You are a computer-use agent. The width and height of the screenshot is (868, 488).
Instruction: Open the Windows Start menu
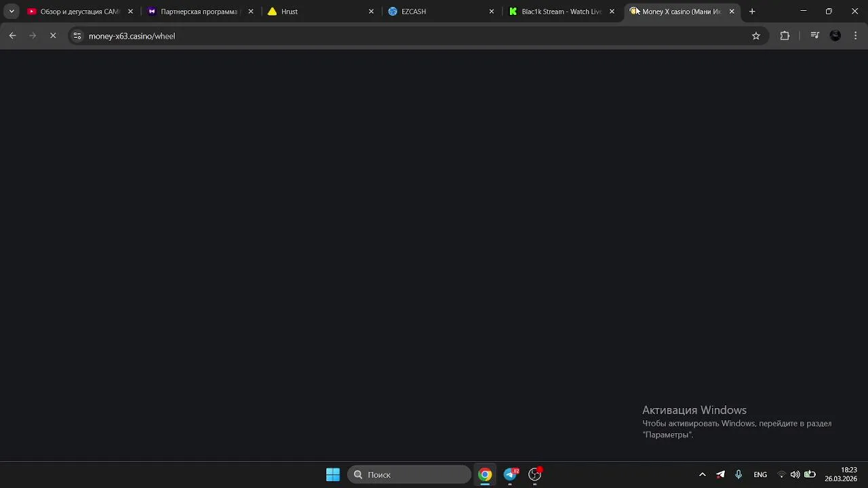tap(333, 474)
